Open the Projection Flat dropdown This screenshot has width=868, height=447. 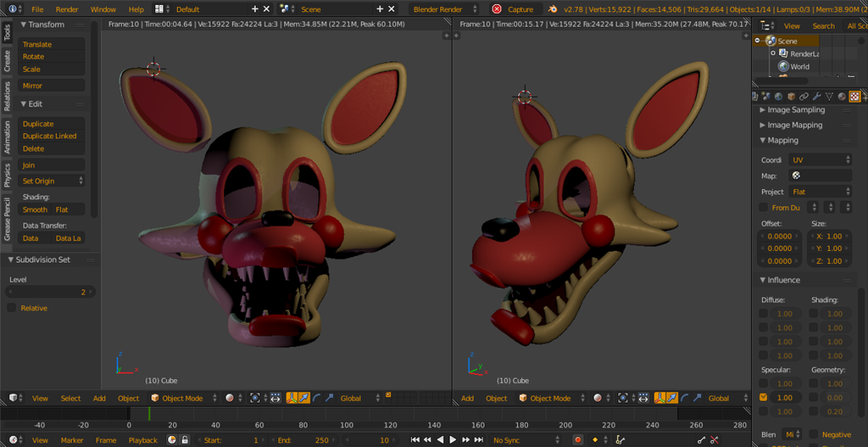point(821,192)
